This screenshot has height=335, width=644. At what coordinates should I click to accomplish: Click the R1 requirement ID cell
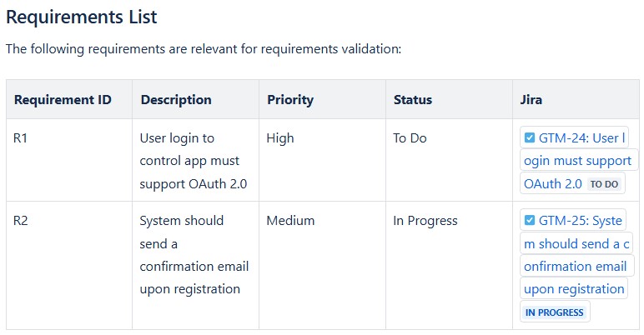[x=21, y=138]
